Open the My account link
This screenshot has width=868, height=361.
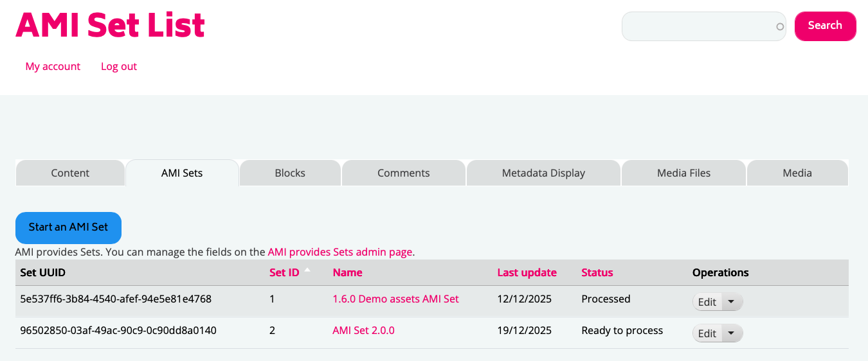pyautogui.click(x=53, y=66)
